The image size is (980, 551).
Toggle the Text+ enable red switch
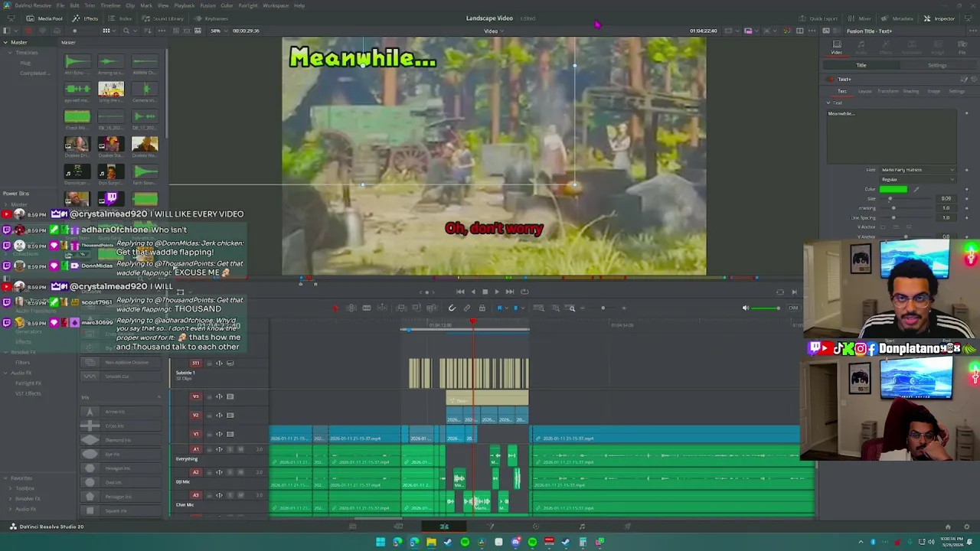(830, 79)
